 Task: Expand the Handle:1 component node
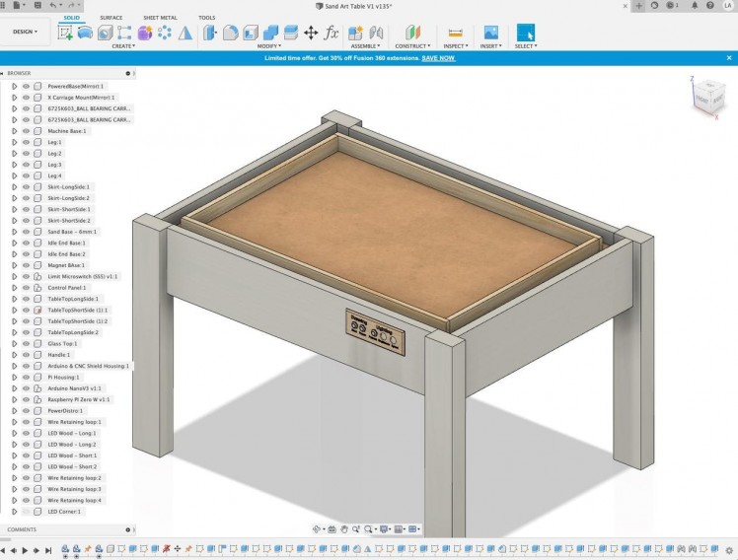coord(14,355)
